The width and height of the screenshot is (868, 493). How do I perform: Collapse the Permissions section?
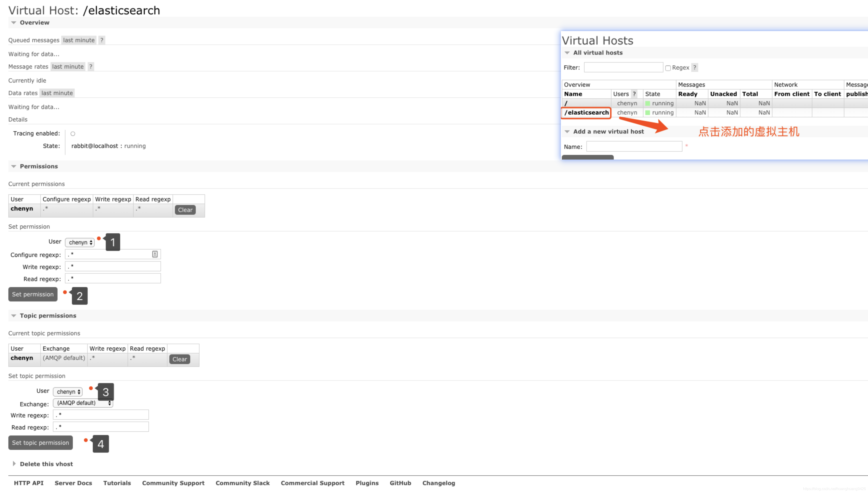click(x=34, y=166)
